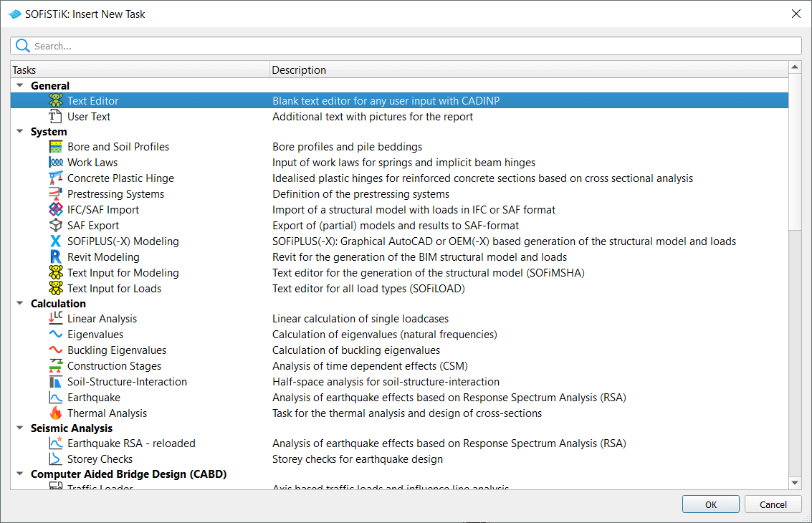This screenshot has width=812, height=523.
Task: Select the SOFiPLUS(-X) Modeling X icon
Action: pyautogui.click(x=56, y=241)
